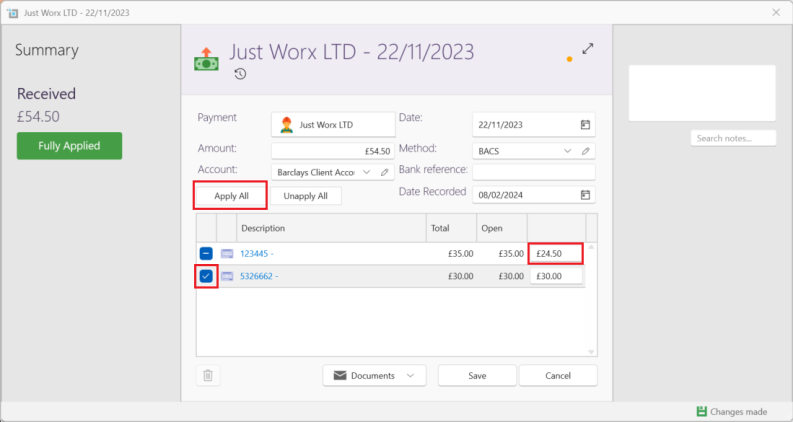Click the Unapply All button

point(305,196)
